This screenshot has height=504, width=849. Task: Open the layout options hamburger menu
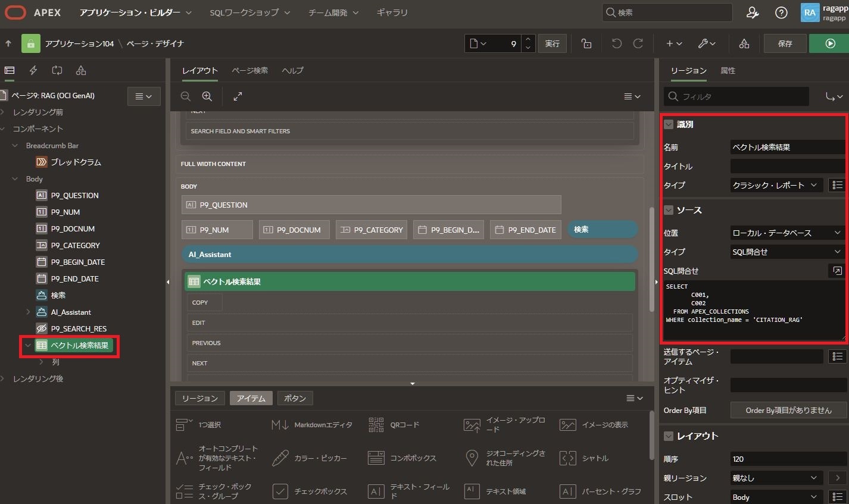click(632, 96)
